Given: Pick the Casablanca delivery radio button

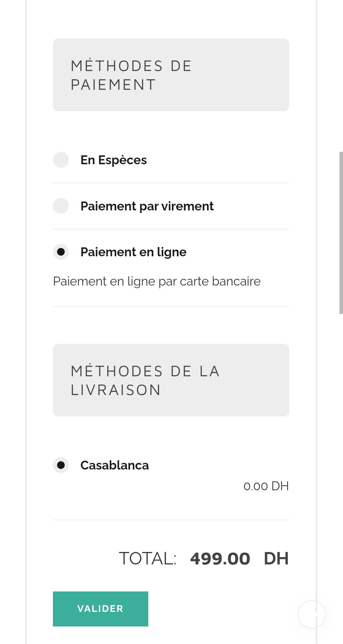Looking at the screenshot, I should click(x=61, y=465).
